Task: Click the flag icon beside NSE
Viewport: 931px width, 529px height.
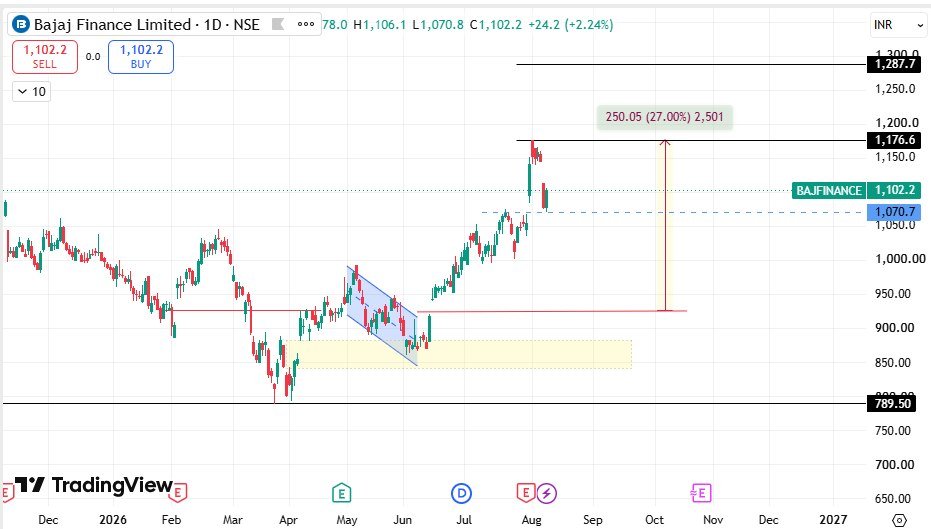Action: click(x=277, y=24)
